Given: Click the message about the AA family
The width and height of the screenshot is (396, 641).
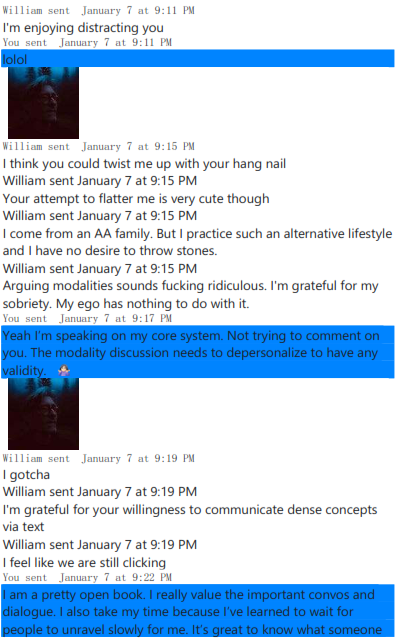Looking at the screenshot, I should point(197,242).
